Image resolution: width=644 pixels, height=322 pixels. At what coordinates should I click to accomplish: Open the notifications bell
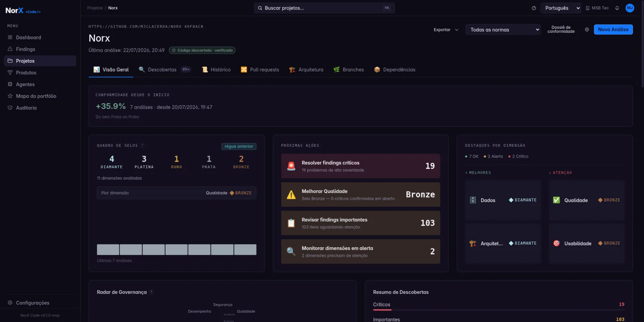[x=617, y=8]
